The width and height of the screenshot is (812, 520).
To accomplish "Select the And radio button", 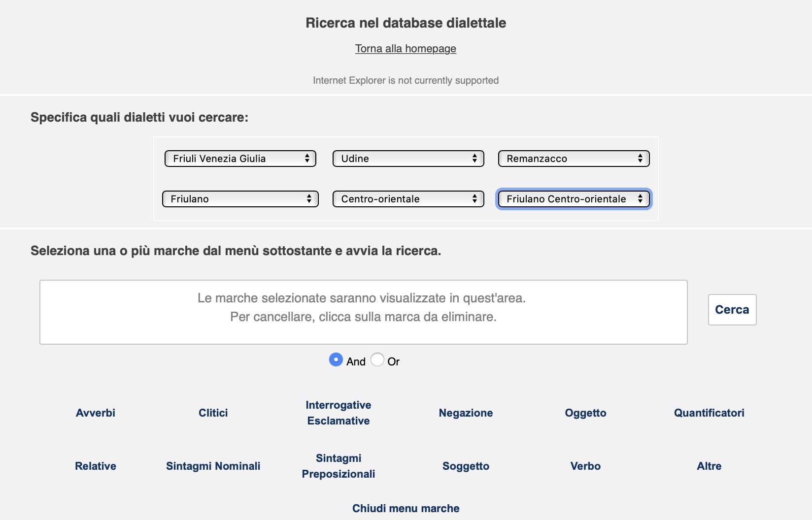I will (x=336, y=360).
